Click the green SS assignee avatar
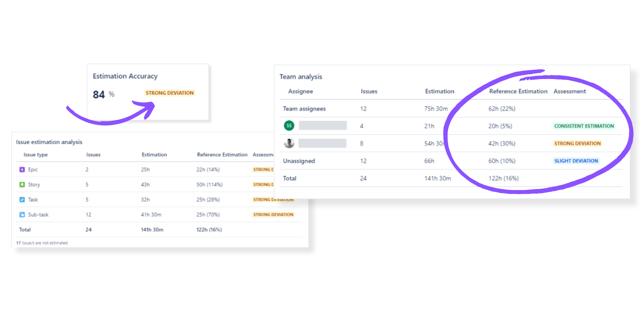 (289, 126)
